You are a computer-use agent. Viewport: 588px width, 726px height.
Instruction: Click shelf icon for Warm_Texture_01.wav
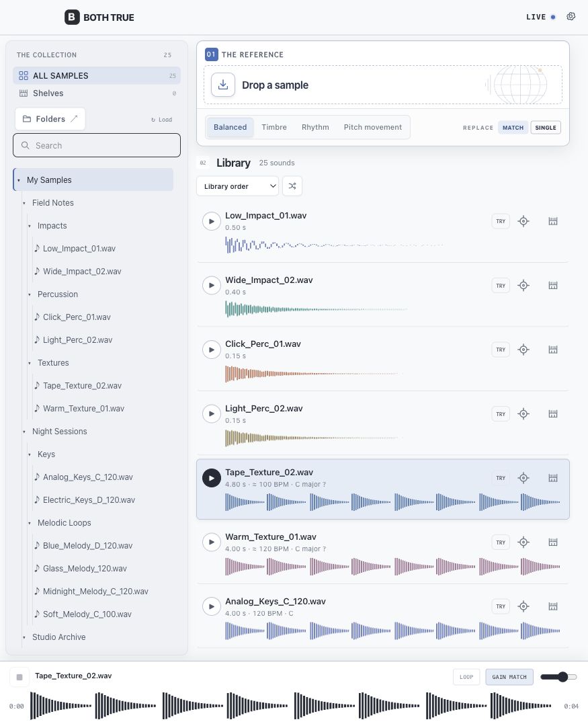tap(553, 542)
